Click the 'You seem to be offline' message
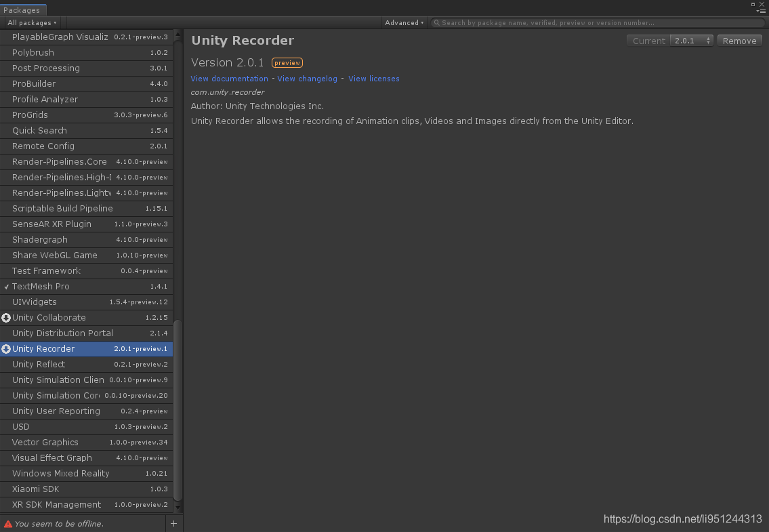 60,524
